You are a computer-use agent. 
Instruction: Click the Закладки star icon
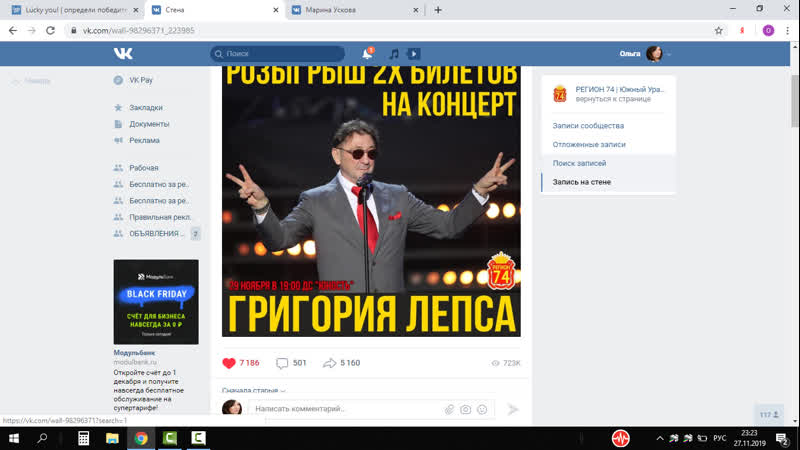[118, 108]
